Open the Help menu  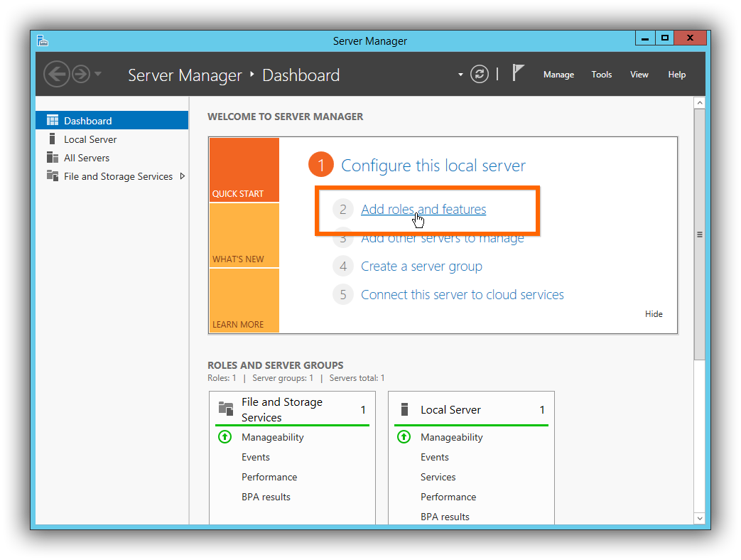(677, 75)
